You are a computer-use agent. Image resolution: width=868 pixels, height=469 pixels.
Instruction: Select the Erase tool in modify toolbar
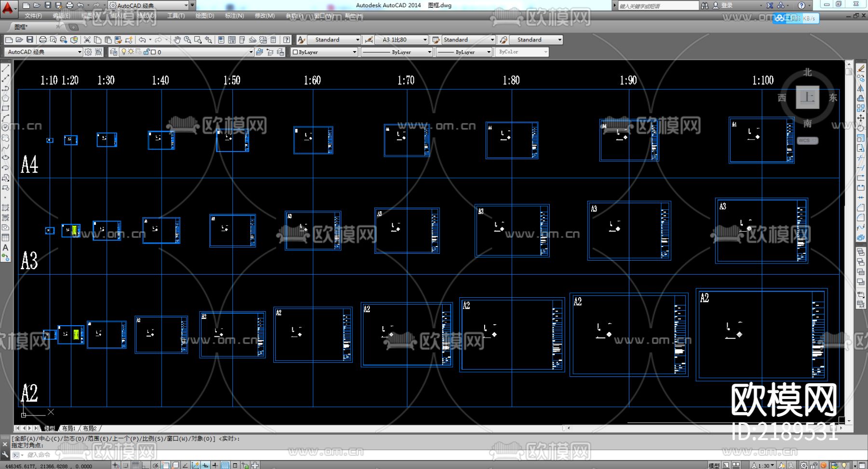(x=861, y=69)
